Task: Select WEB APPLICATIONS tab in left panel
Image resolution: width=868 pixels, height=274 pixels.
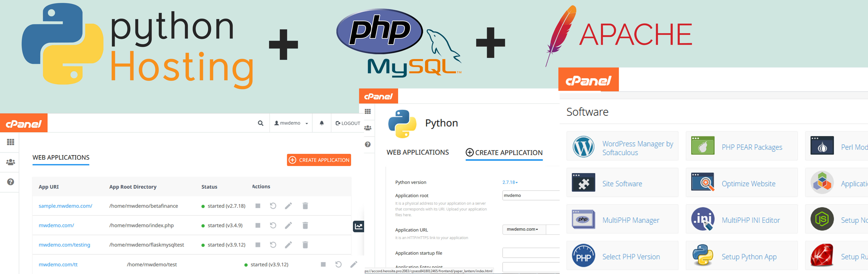Action: pyautogui.click(x=61, y=158)
